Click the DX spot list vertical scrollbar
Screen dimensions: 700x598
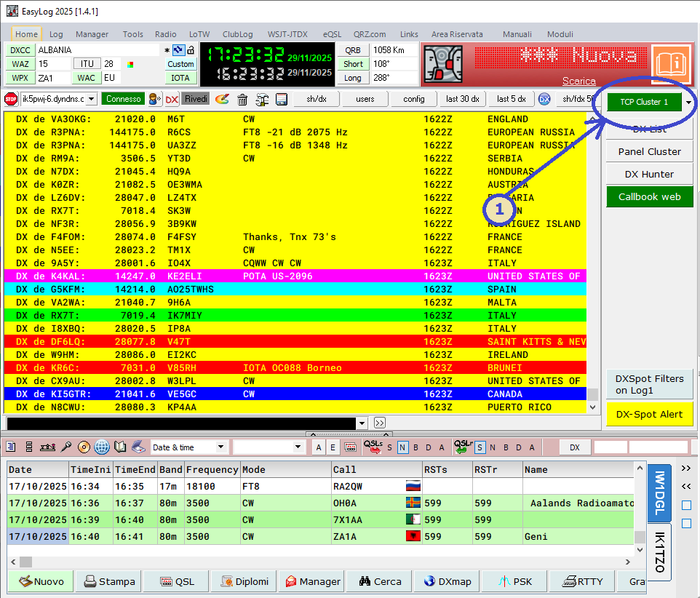coord(592,263)
